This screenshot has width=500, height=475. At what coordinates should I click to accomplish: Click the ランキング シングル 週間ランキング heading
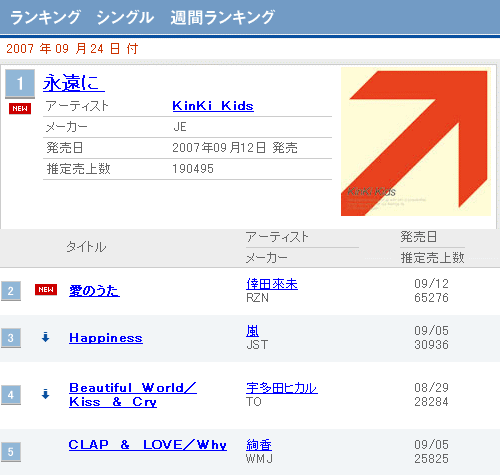pos(142,17)
